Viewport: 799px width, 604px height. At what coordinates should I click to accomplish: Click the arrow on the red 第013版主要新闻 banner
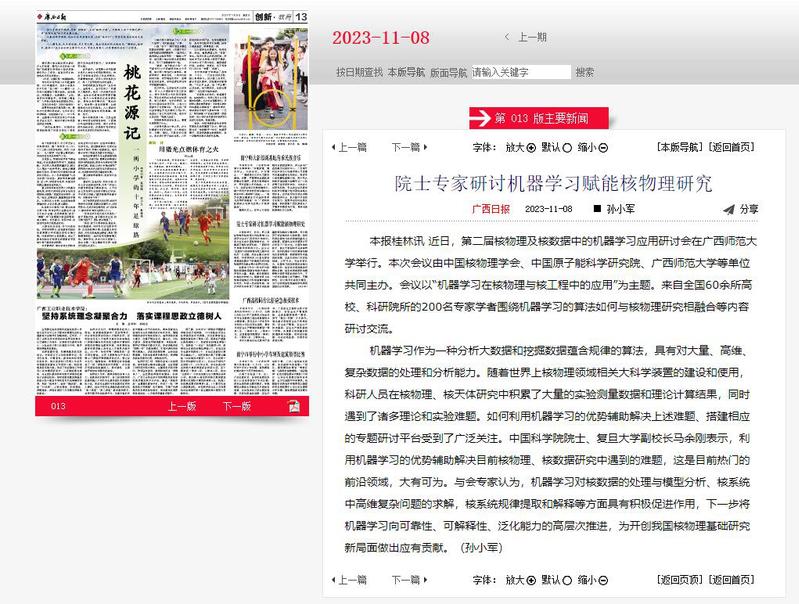pos(482,118)
